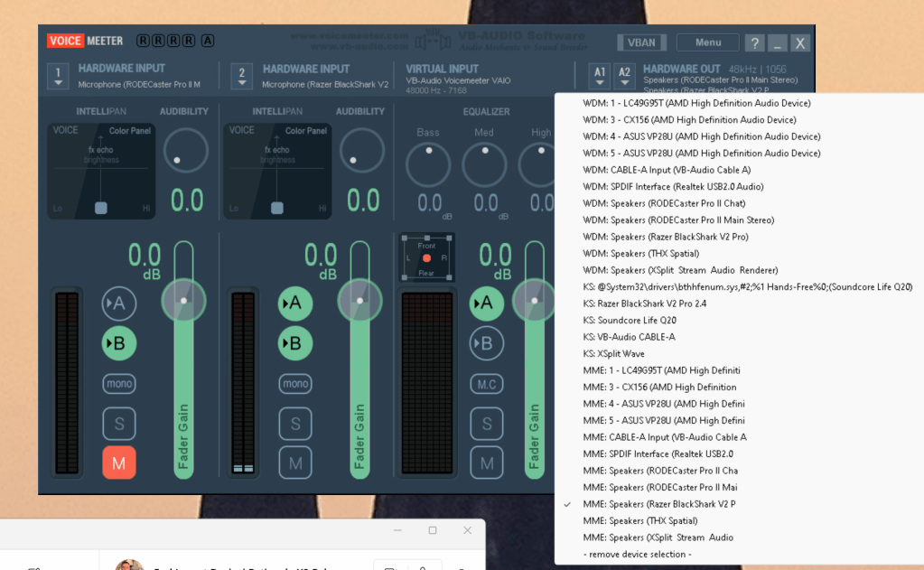The height and width of the screenshot is (570, 924).
Task: Open Hardware Input 2 device selector
Action: tap(241, 76)
